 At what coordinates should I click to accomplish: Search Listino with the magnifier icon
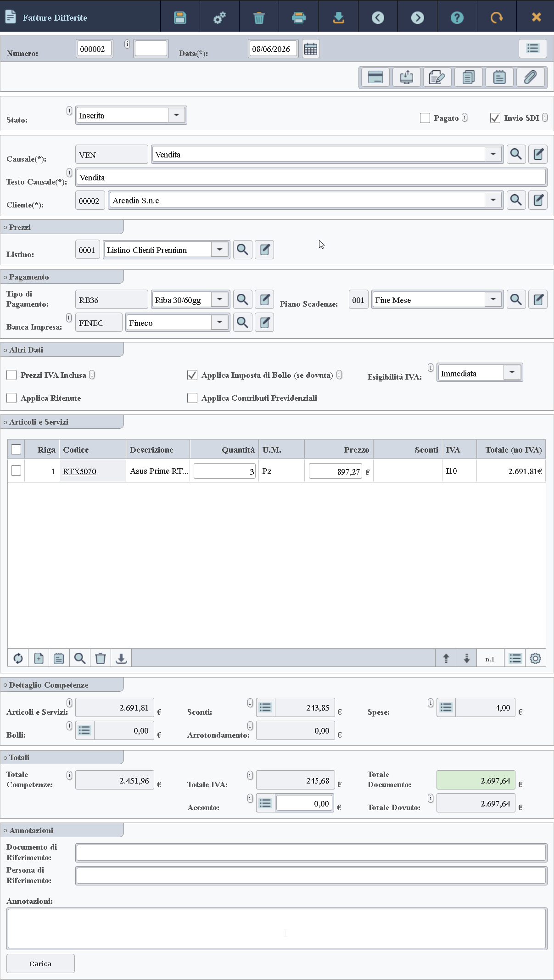click(x=242, y=250)
